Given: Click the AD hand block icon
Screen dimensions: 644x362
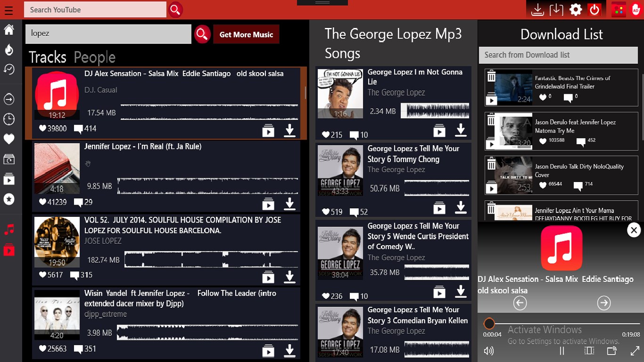Looking at the screenshot, I should (636, 10).
